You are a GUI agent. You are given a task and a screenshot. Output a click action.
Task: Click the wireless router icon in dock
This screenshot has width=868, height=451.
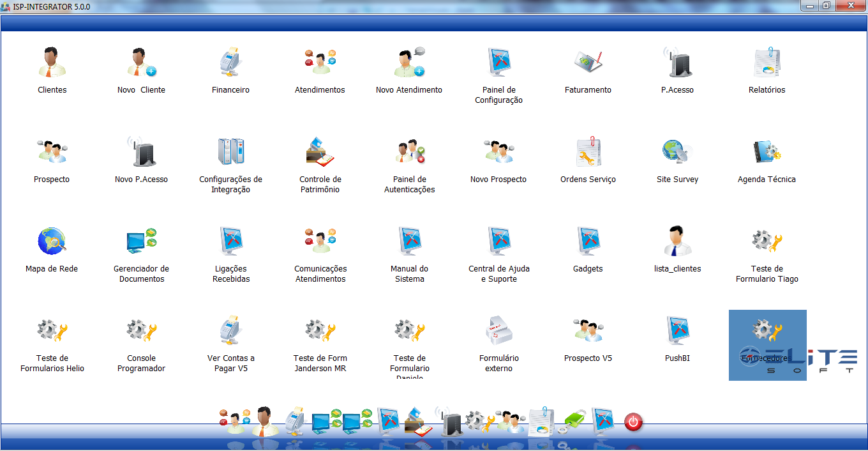coord(451,421)
